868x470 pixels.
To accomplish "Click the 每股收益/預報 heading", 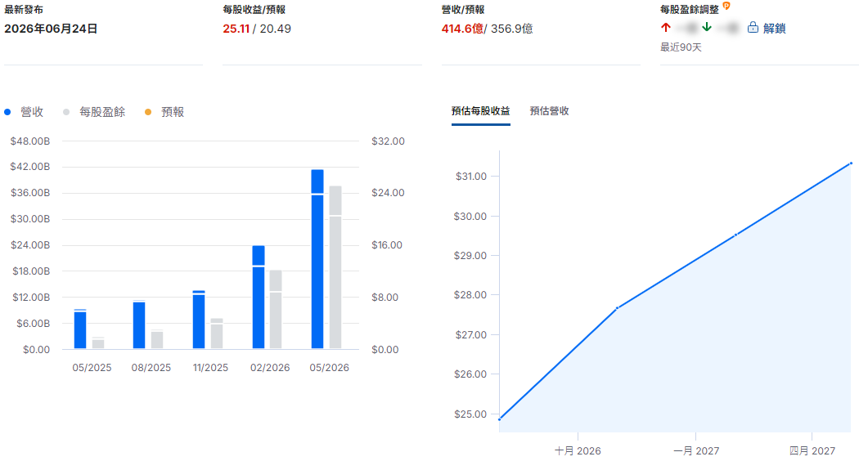I will (254, 10).
